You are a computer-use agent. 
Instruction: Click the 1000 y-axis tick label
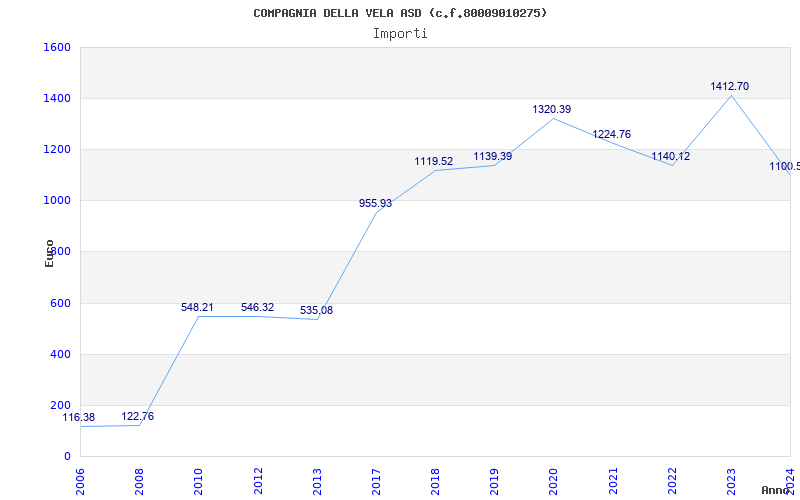pos(57,201)
